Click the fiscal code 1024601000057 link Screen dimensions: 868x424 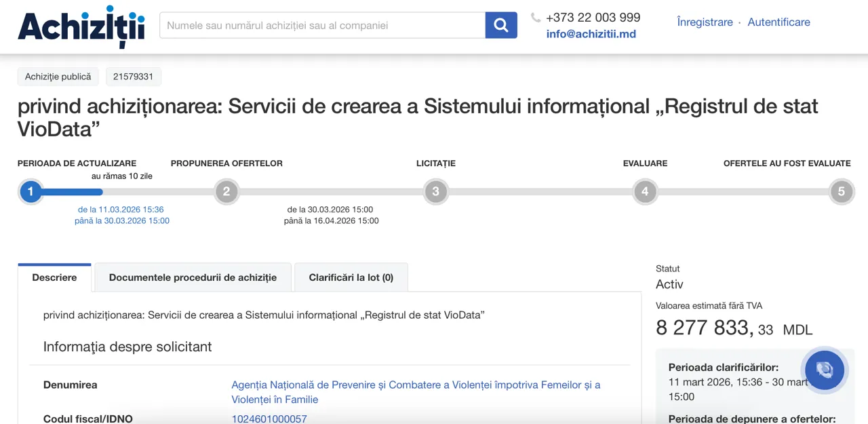[269, 419]
